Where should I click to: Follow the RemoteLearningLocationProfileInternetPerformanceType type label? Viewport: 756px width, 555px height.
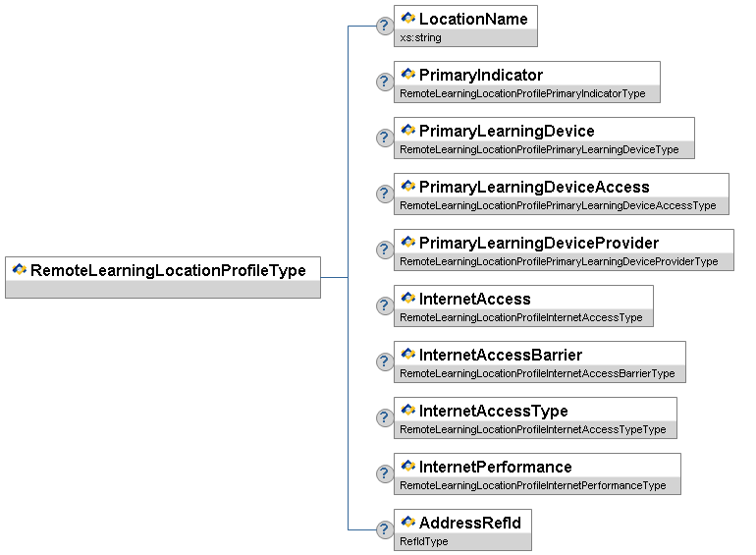coord(532,486)
